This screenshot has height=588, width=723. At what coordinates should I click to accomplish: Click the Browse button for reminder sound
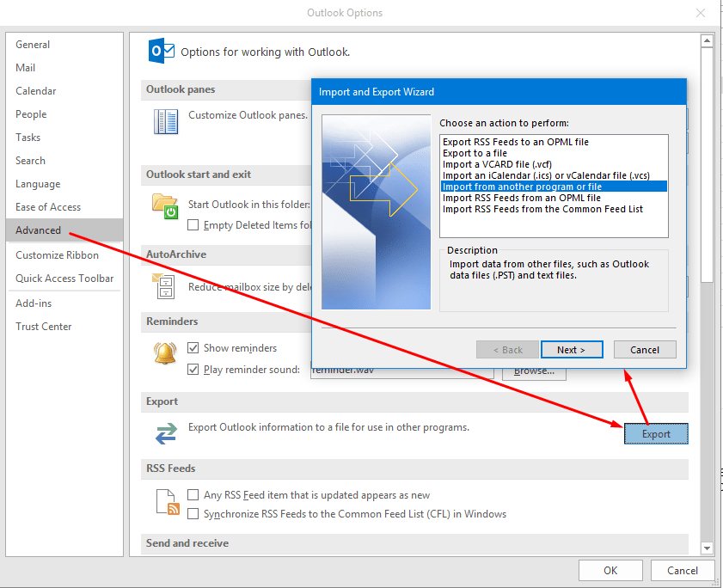(533, 371)
